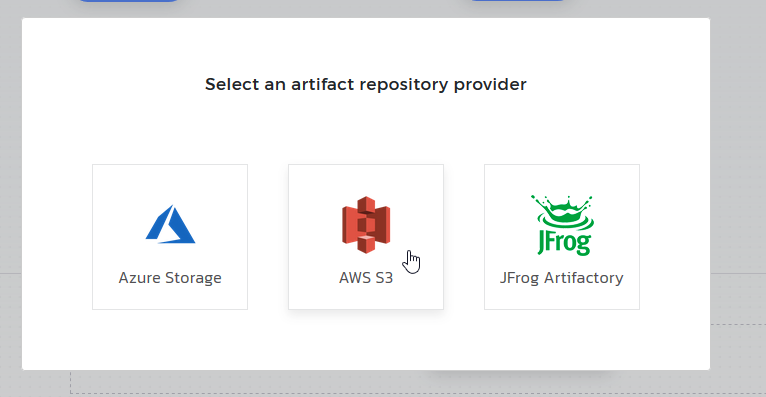Click the blue Azure triangle logo

(170, 224)
